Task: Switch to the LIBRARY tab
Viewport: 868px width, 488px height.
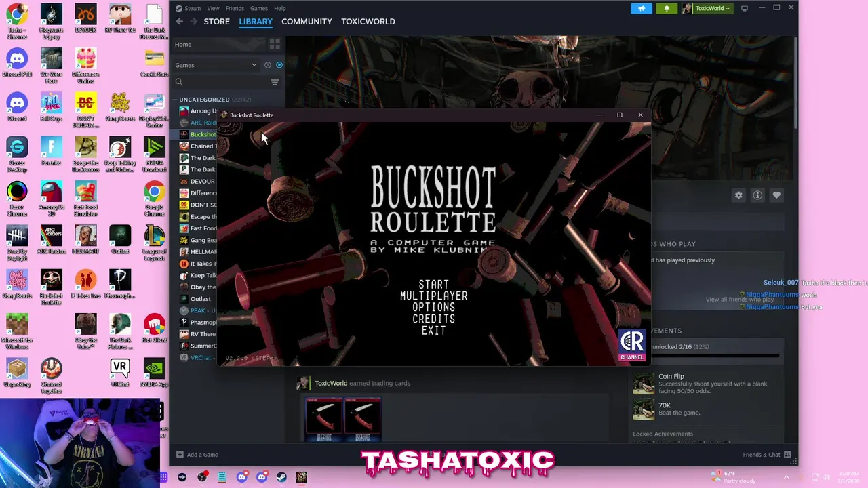Action: [x=256, y=22]
